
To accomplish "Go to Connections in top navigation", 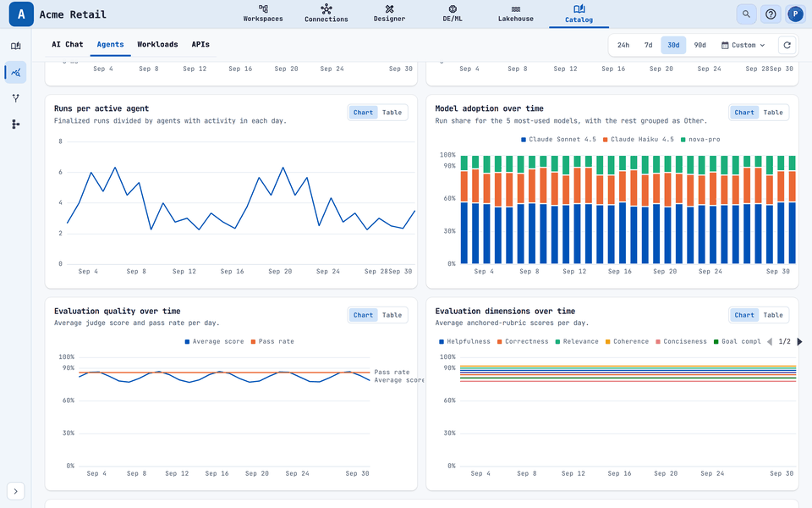I will click(326, 14).
